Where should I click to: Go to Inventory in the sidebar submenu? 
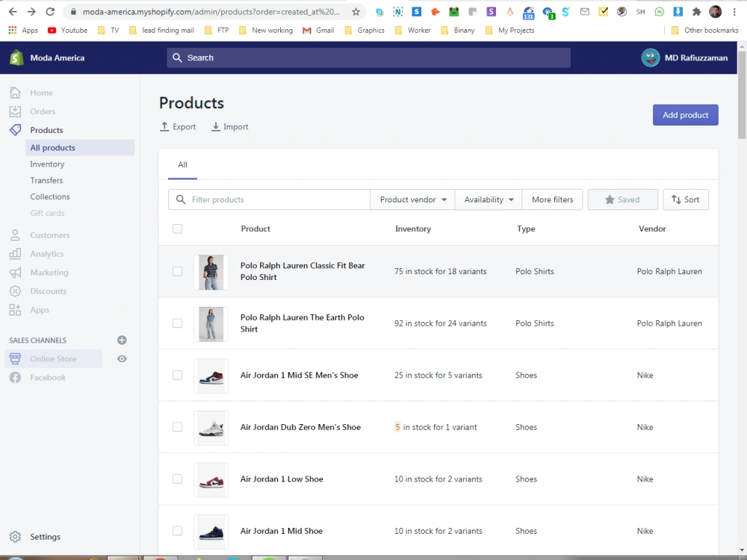(47, 164)
